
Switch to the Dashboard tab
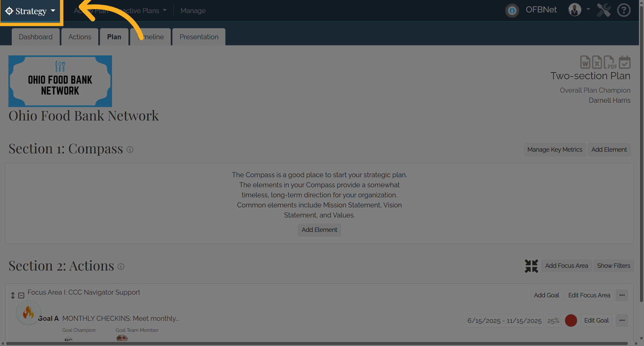tap(36, 37)
